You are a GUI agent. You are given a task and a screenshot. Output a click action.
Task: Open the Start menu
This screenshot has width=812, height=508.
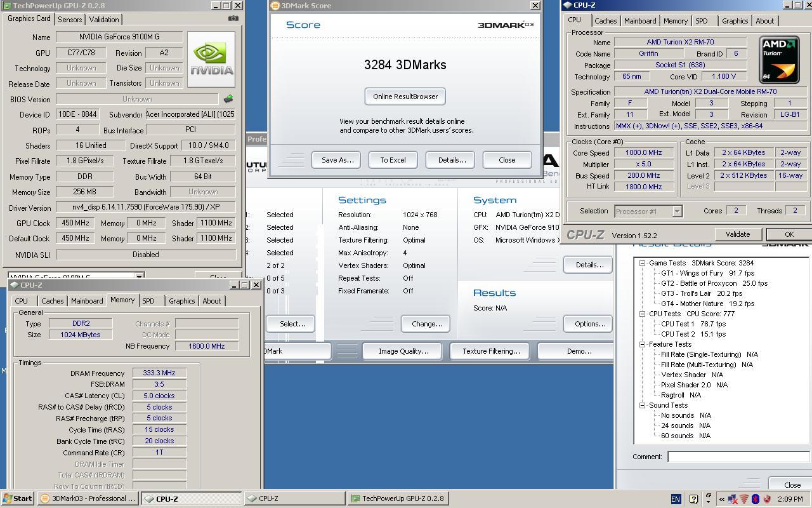pos(17,498)
